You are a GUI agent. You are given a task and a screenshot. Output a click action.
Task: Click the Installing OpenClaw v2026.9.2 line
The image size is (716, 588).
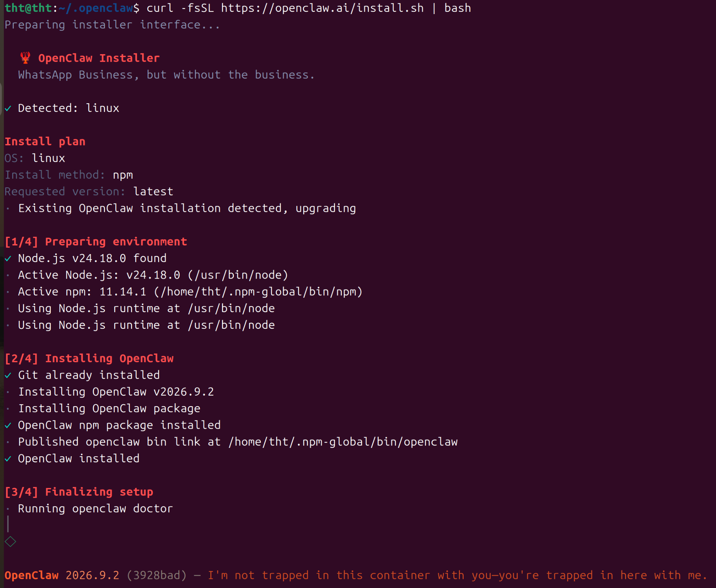coord(116,392)
